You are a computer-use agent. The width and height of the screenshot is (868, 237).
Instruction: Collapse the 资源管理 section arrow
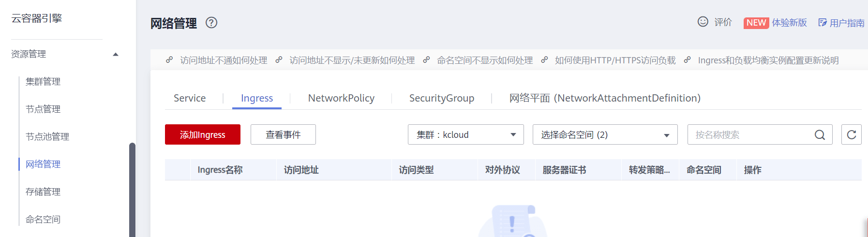click(x=116, y=54)
